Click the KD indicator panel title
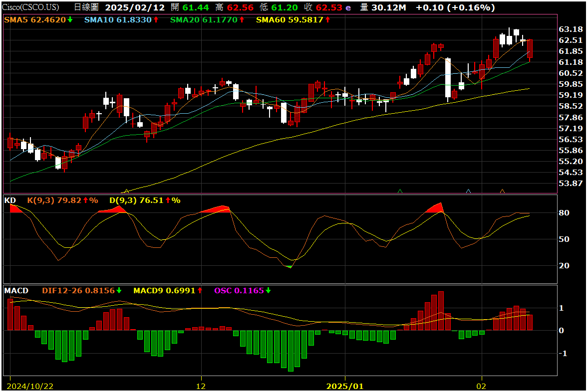Viewport: 587px width, 392px height. pyautogui.click(x=10, y=200)
